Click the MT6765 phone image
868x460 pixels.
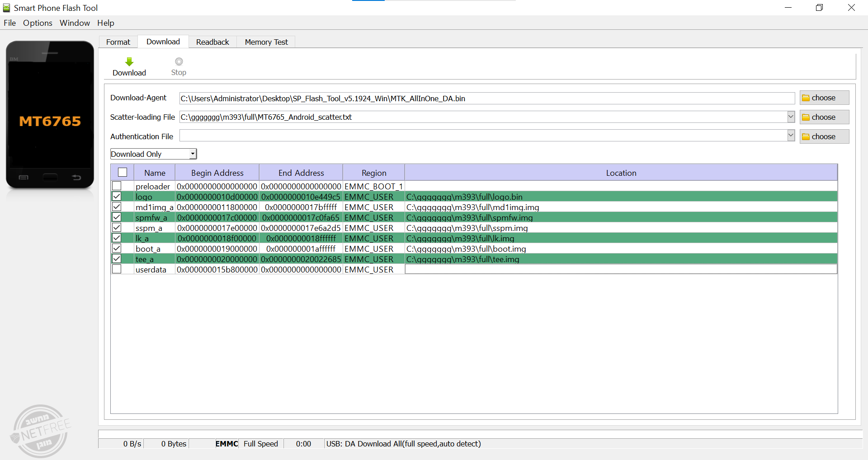(x=50, y=115)
